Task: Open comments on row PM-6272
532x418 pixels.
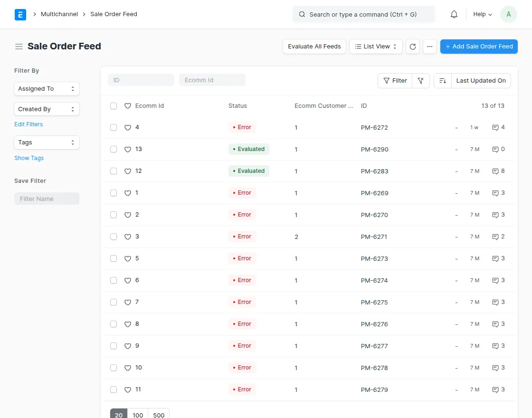Action: [498, 127]
